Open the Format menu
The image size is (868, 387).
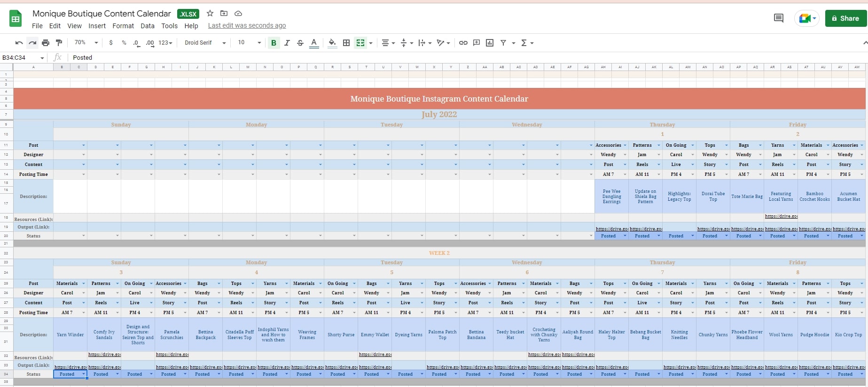click(123, 26)
